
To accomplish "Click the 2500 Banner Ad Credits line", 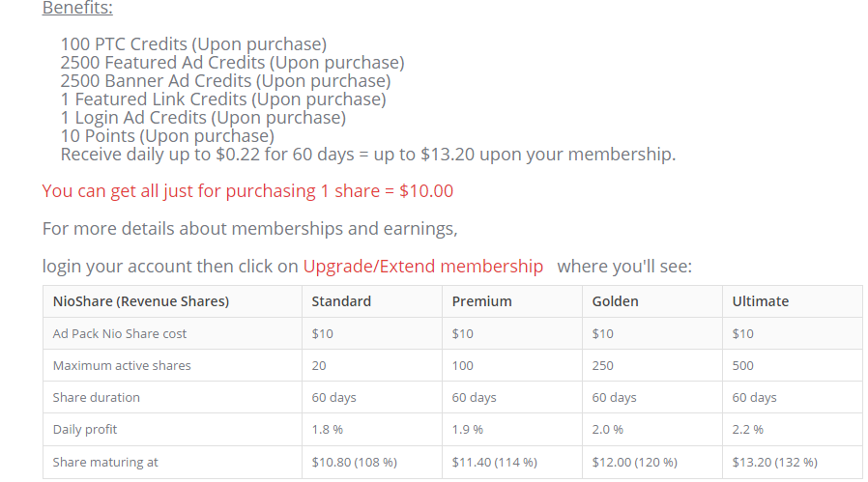I will (x=225, y=81).
